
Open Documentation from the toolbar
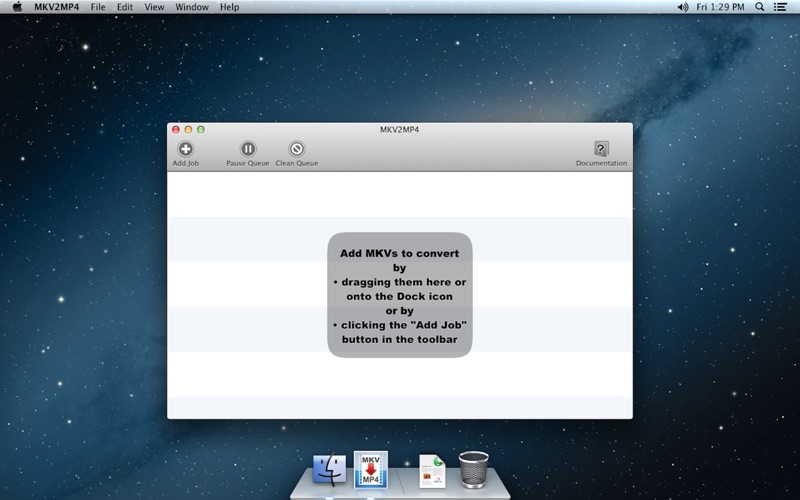(601, 149)
